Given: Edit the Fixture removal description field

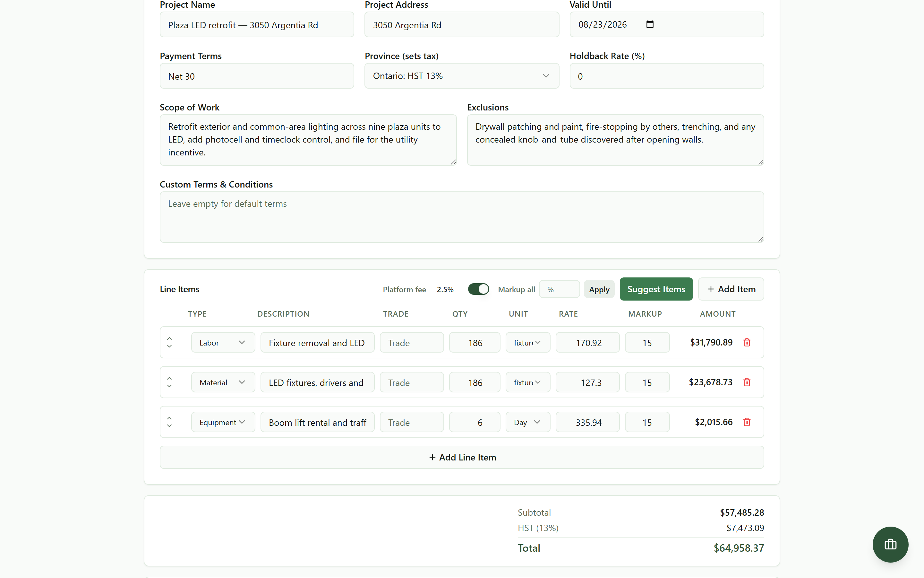Looking at the screenshot, I should (317, 343).
